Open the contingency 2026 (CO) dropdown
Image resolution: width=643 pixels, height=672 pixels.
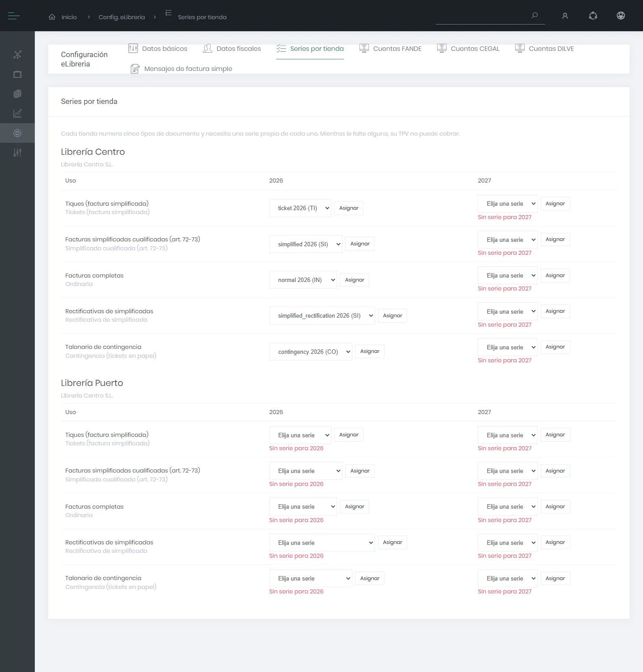pyautogui.click(x=311, y=352)
